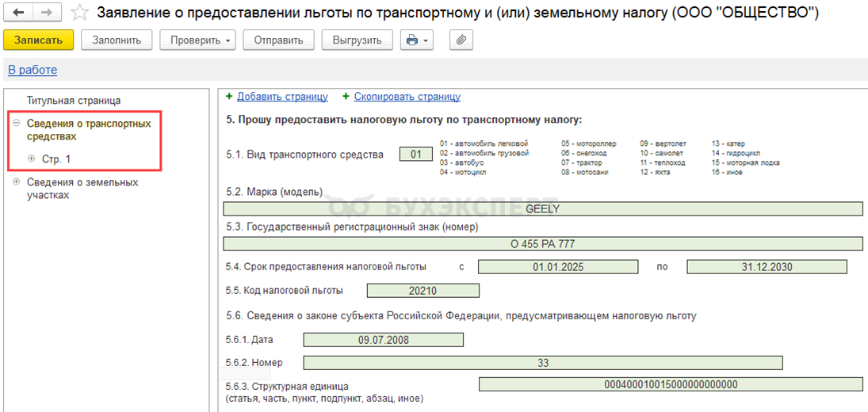Viewport: 868px width, 412px height.
Task: Click the Выгрузить button
Action: [358, 40]
